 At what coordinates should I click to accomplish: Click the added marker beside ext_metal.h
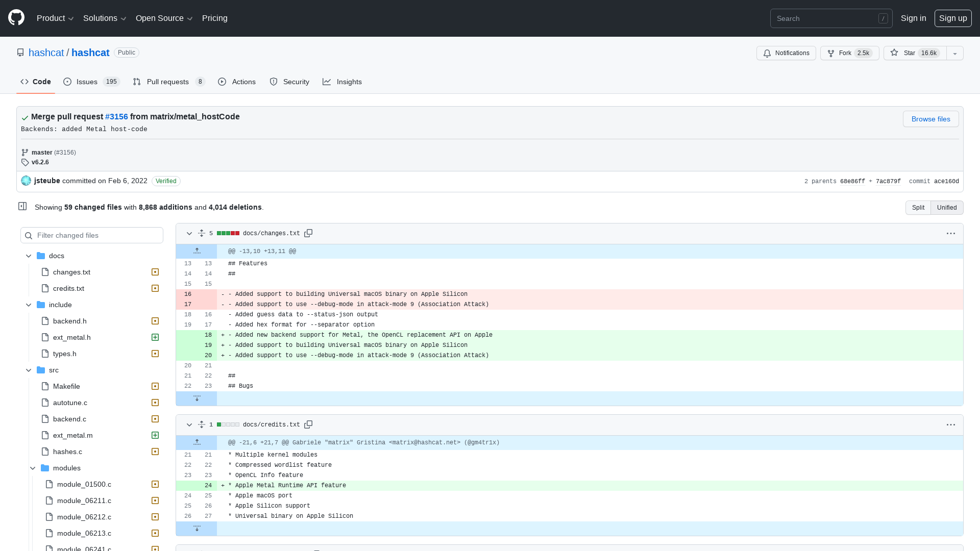[155, 337]
